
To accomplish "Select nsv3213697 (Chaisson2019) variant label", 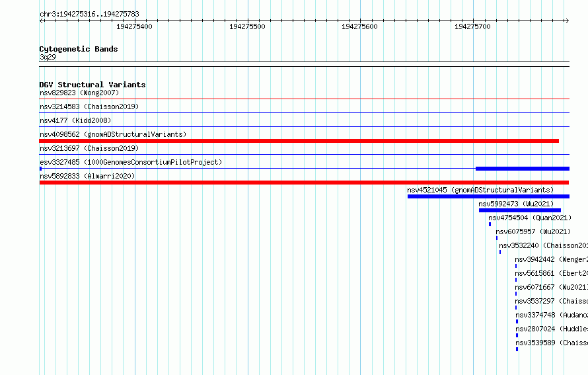I will (89, 148).
